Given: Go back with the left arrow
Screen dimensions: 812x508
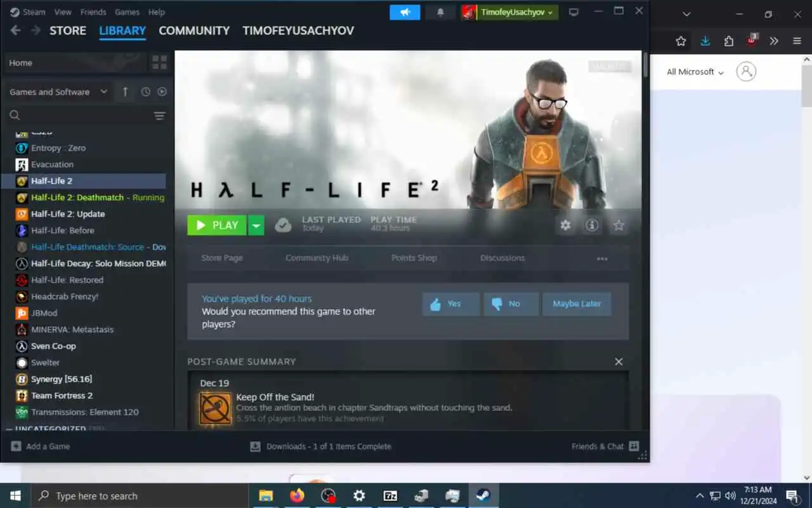Looking at the screenshot, I should pyautogui.click(x=16, y=30).
